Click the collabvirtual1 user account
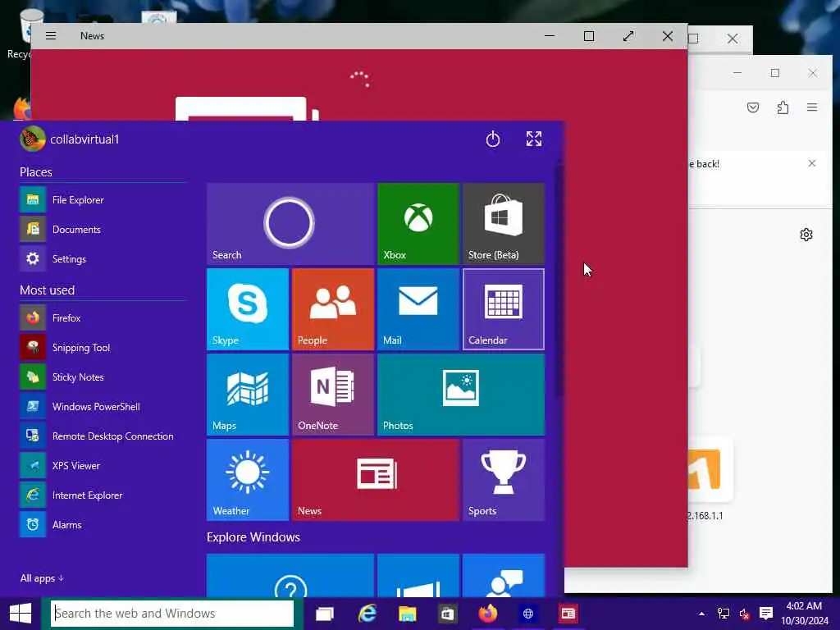 (70, 139)
